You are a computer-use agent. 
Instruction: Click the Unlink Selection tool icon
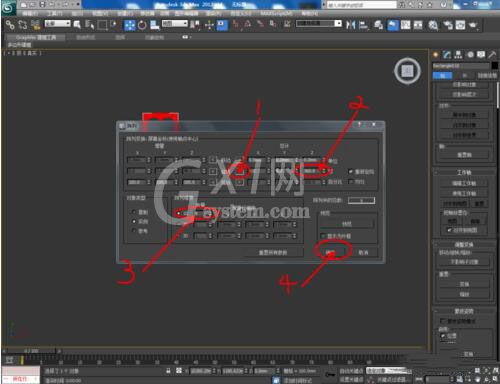pos(22,24)
